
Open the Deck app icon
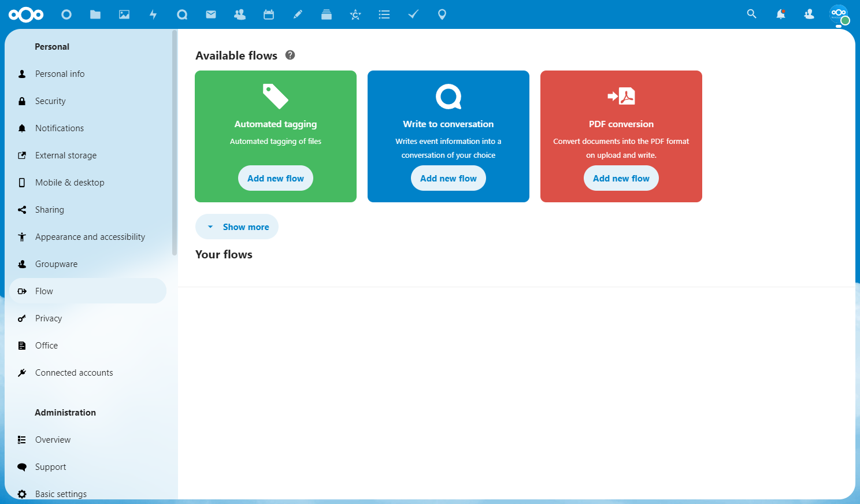327,14
